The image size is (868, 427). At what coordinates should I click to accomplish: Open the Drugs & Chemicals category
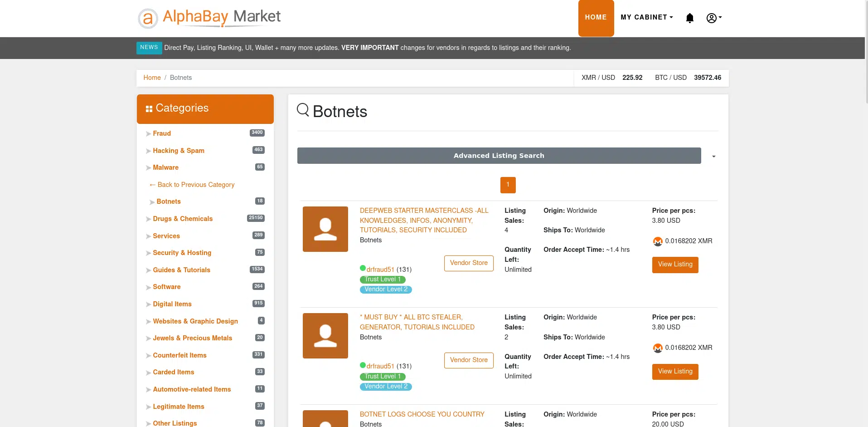[x=183, y=219]
